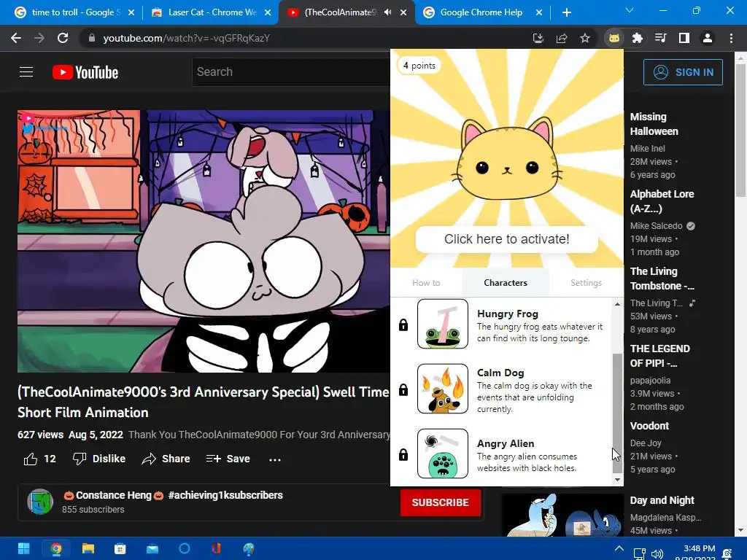This screenshot has width=747, height=560.
Task: Open more actions ellipsis under video
Action: pyautogui.click(x=275, y=459)
